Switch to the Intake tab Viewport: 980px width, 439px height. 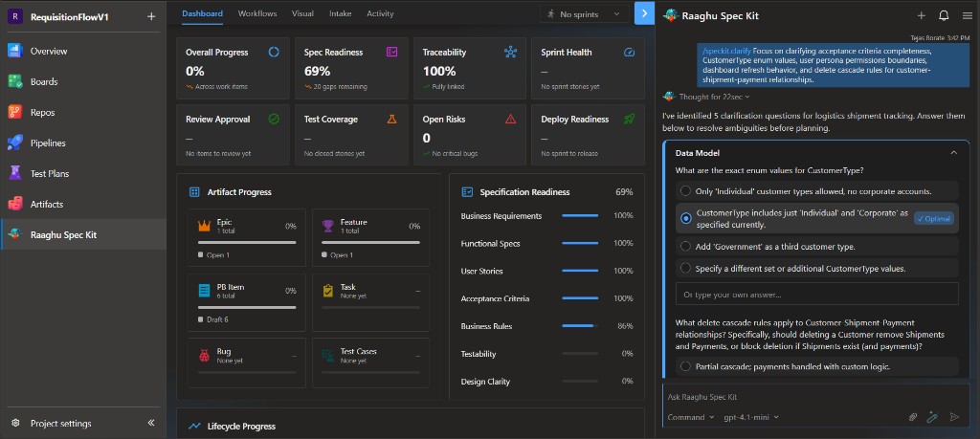[340, 13]
